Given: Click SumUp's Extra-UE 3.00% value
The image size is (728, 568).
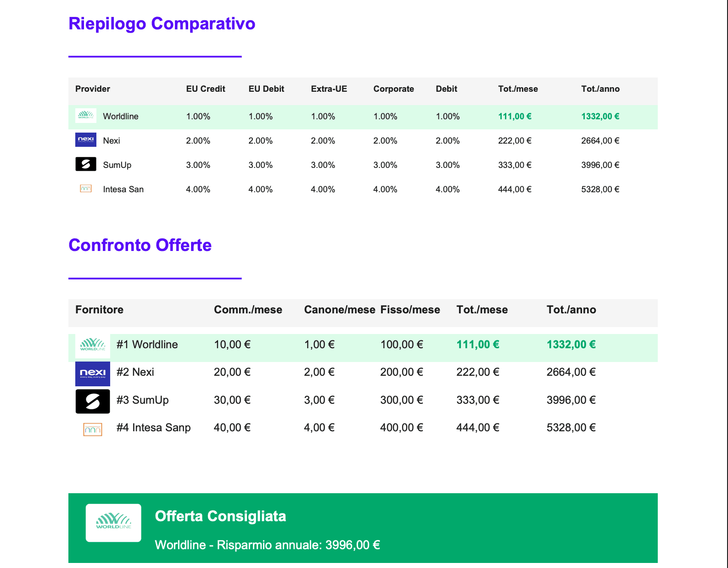Looking at the screenshot, I should [x=323, y=165].
